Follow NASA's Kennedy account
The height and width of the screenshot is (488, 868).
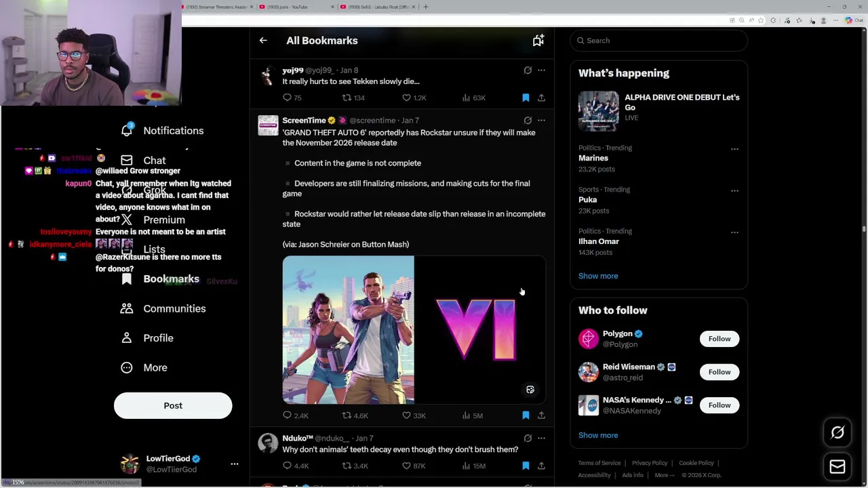point(719,405)
